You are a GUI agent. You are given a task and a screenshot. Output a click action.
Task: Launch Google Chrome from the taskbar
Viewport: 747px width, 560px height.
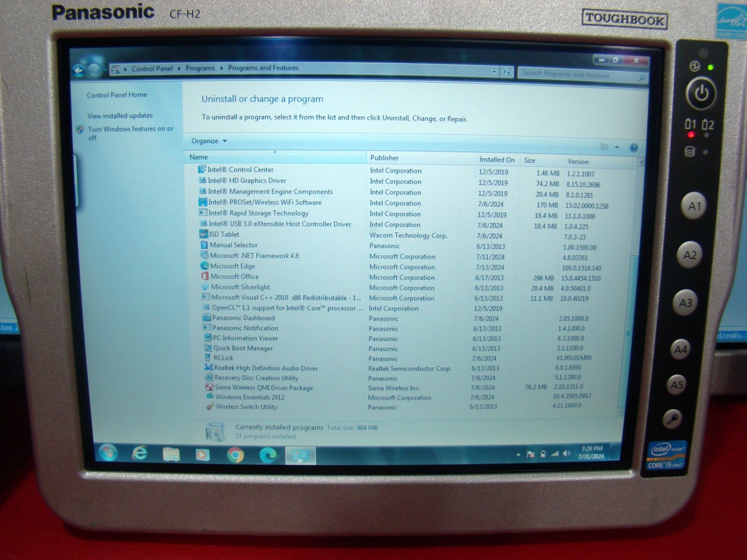pos(235,455)
